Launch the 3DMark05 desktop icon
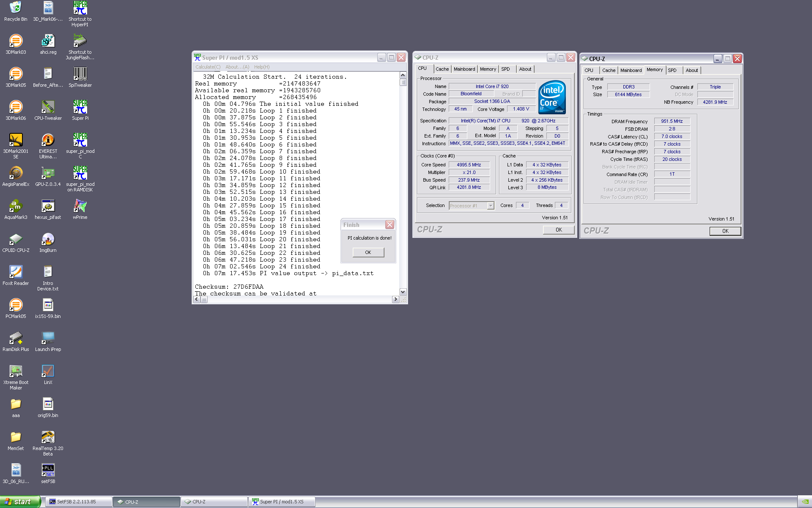 [16, 77]
